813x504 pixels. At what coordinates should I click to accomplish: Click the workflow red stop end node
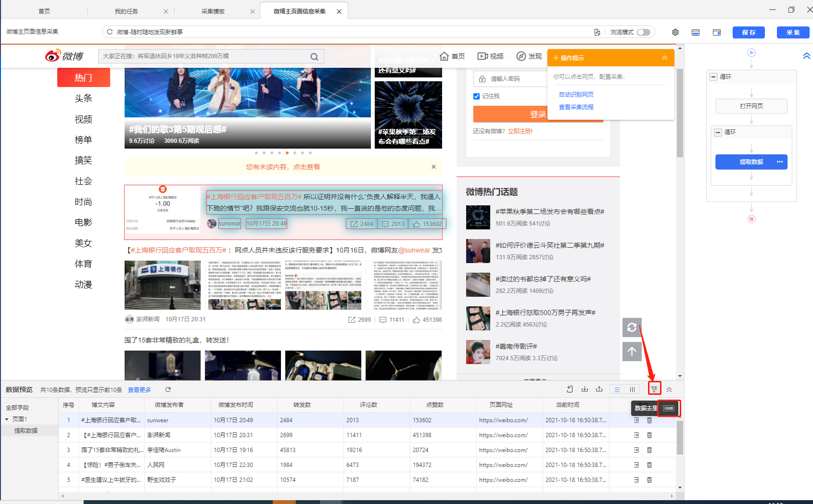point(751,219)
